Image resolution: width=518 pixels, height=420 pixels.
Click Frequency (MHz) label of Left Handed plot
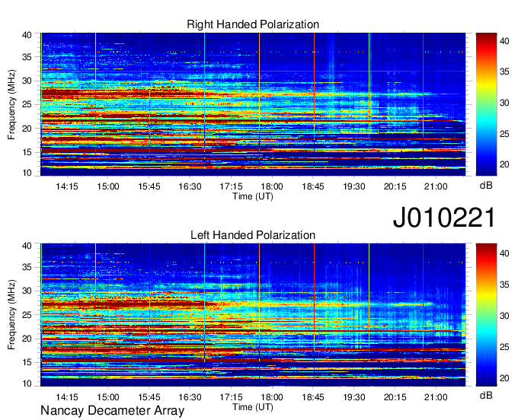pyautogui.click(x=11, y=315)
